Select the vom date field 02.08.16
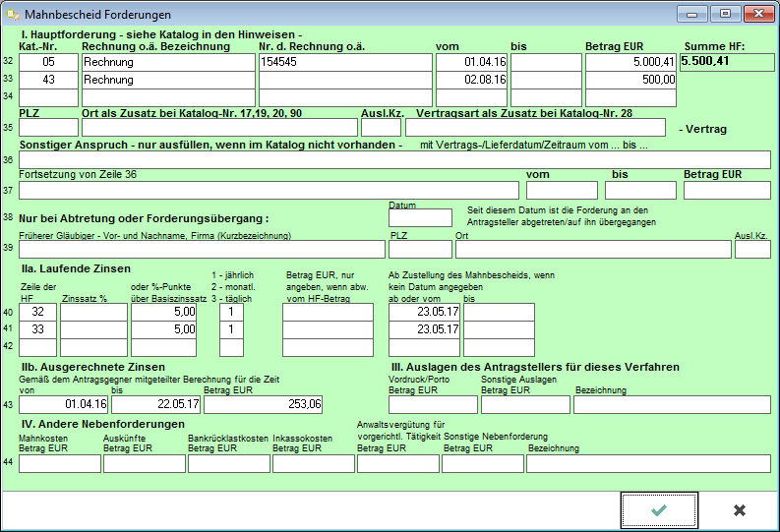The height and width of the screenshot is (532, 780). (471, 80)
